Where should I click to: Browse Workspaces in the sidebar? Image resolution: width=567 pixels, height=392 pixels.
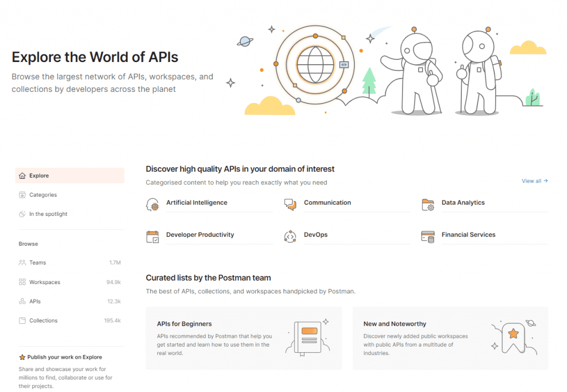coord(70,282)
